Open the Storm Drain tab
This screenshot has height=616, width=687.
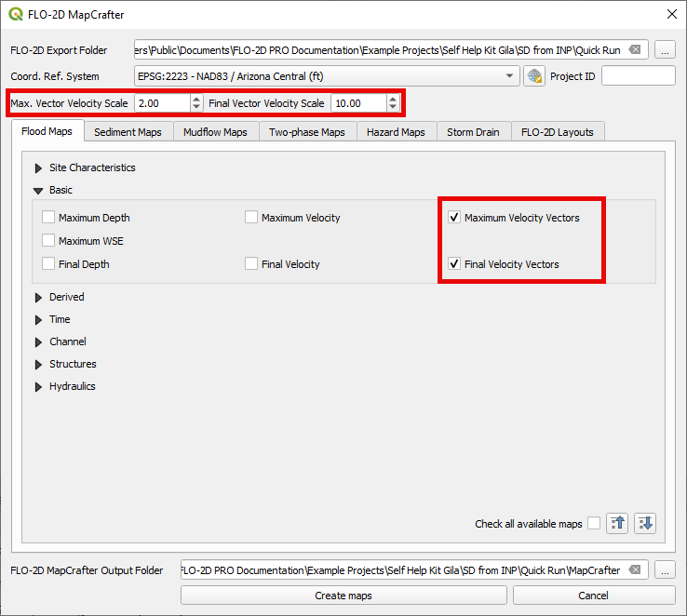point(473,132)
